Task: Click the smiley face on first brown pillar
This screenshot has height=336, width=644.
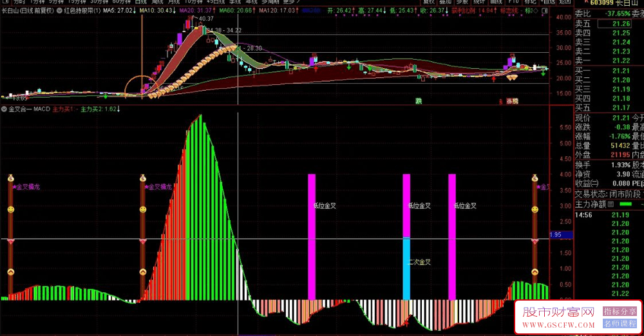Action: tap(11, 209)
